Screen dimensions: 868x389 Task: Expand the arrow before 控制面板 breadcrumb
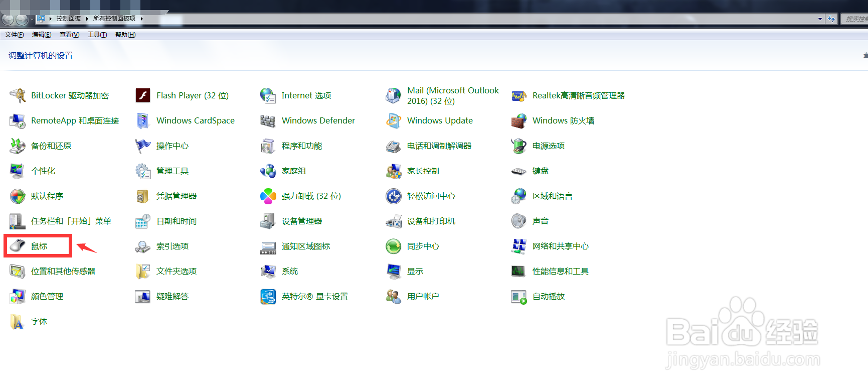[x=51, y=19]
